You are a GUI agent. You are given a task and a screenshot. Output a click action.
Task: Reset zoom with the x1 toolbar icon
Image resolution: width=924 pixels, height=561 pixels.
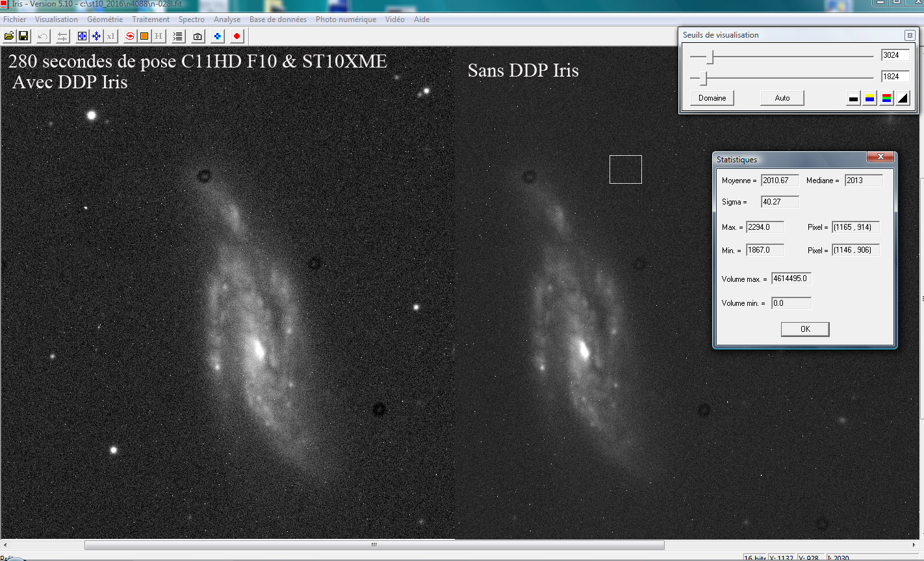(x=110, y=36)
